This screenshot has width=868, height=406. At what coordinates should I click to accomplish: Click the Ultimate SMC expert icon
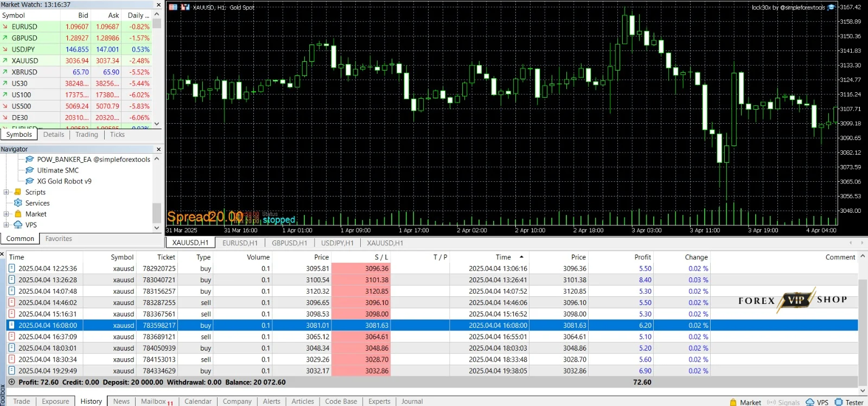point(30,170)
